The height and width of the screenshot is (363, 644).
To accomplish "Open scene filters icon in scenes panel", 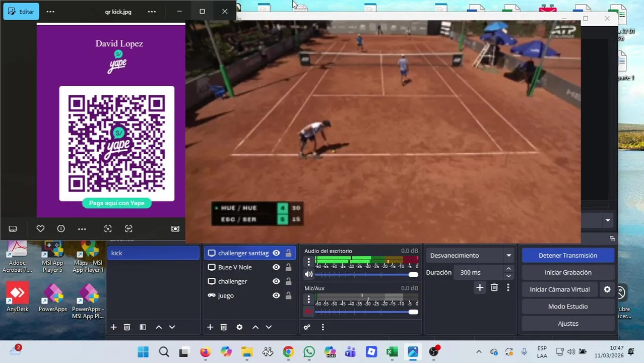I will 143,327.
